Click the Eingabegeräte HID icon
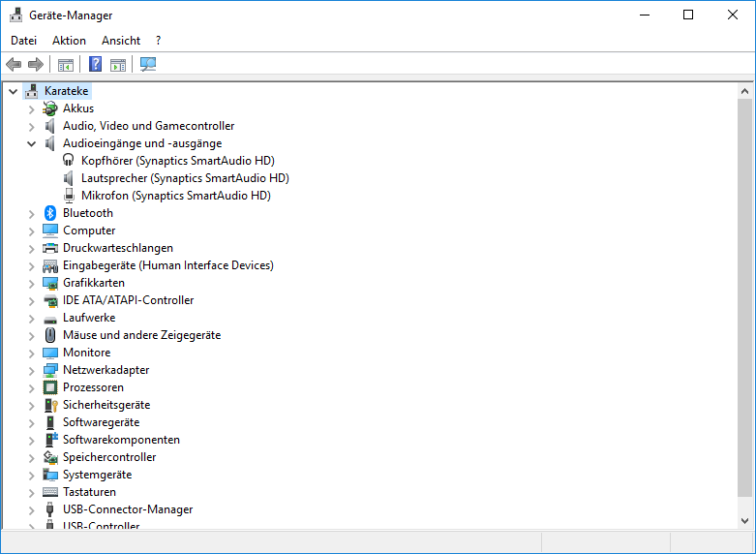This screenshot has width=756, height=554. pyautogui.click(x=50, y=265)
